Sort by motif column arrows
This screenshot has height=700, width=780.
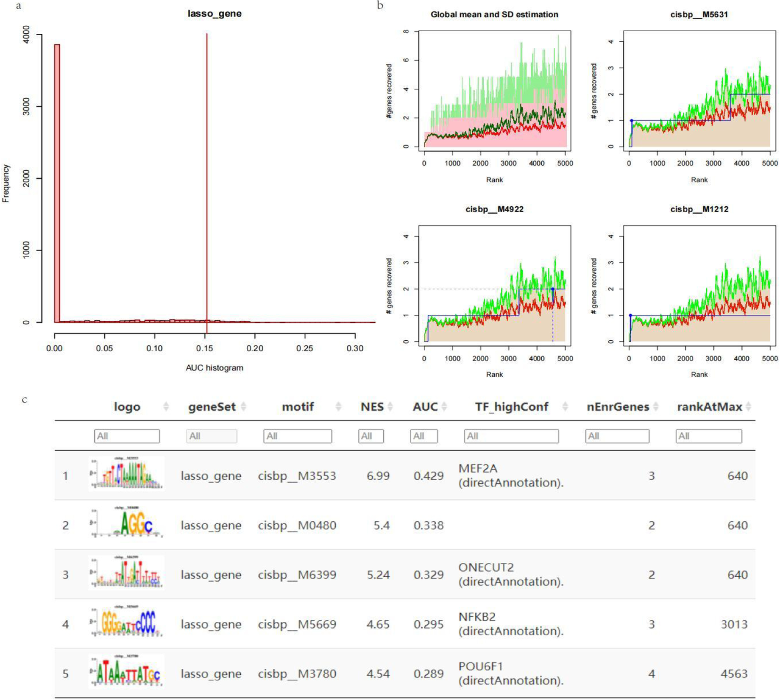coord(339,407)
